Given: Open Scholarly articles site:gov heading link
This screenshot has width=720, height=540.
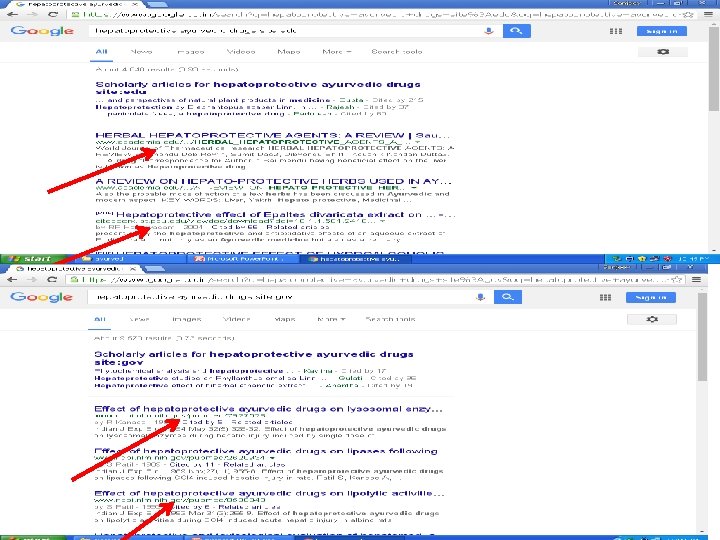Looking at the screenshot, I should coord(254,358).
